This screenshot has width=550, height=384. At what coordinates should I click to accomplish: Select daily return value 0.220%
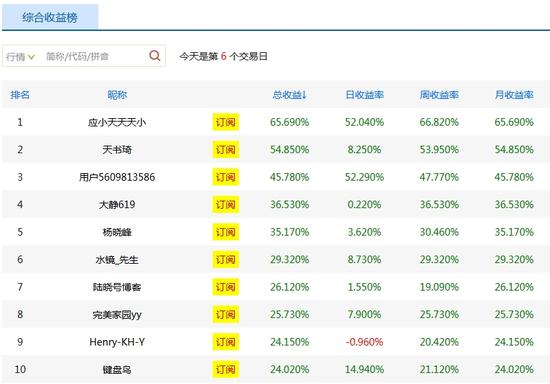pos(364,204)
